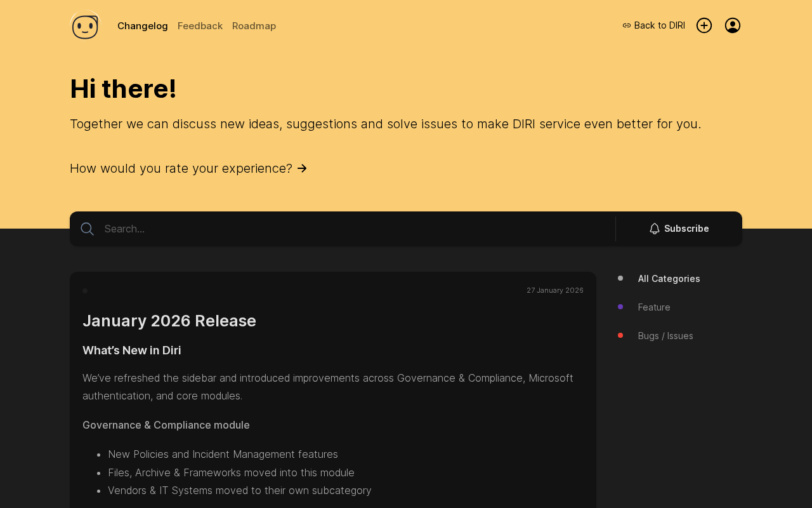This screenshot has width=812, height=508.
Task: Select the All Categories filter
Action: [669, 279]
